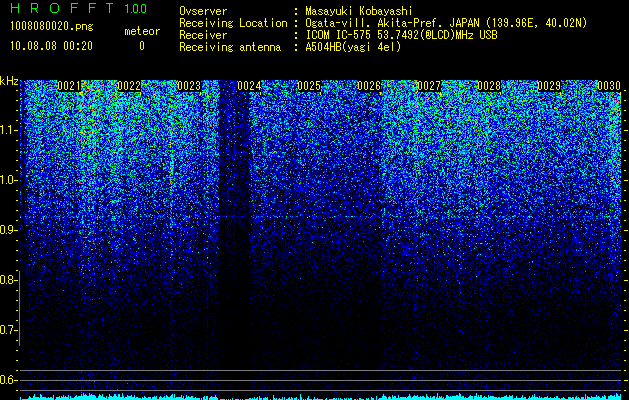629x400 pixels.
Task: Click the meteor count value 0
Action: tap(142, 46)
